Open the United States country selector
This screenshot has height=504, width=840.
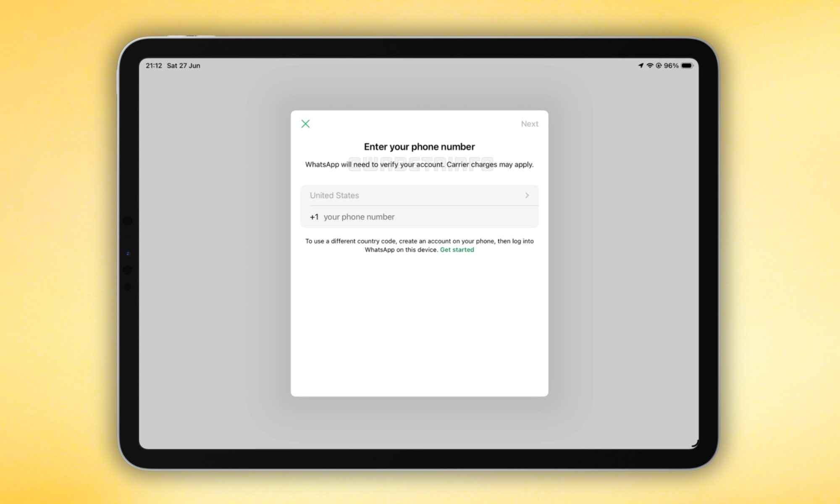(x=419, y=195)
